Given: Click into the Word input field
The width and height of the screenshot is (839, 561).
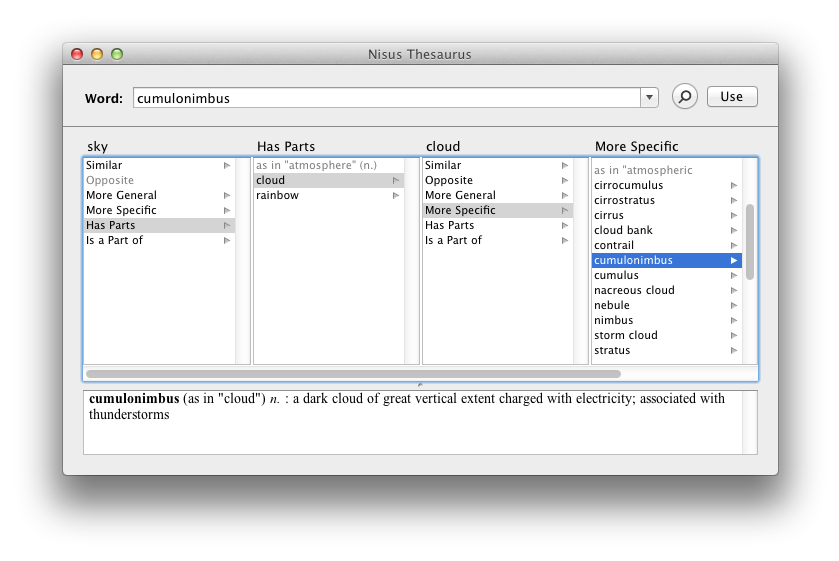Looking at the screenshot, I should [386, 97].
